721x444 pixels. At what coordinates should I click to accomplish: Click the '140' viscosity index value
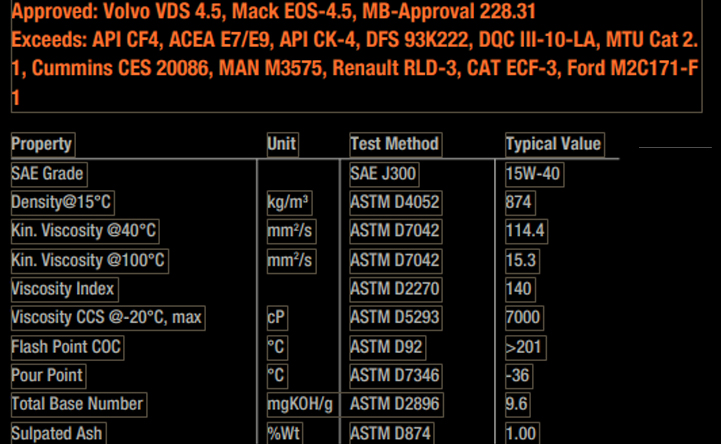click(x=520, y=290)
